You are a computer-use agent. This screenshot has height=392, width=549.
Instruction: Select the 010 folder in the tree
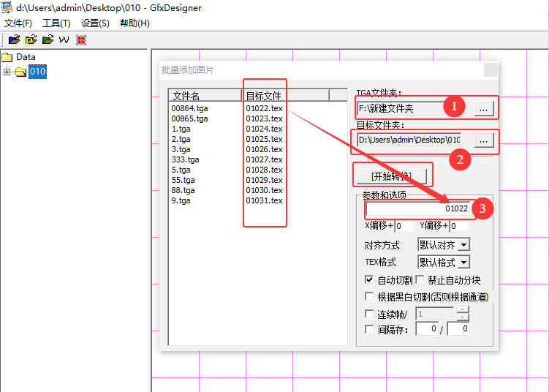(x=37, y=72)
